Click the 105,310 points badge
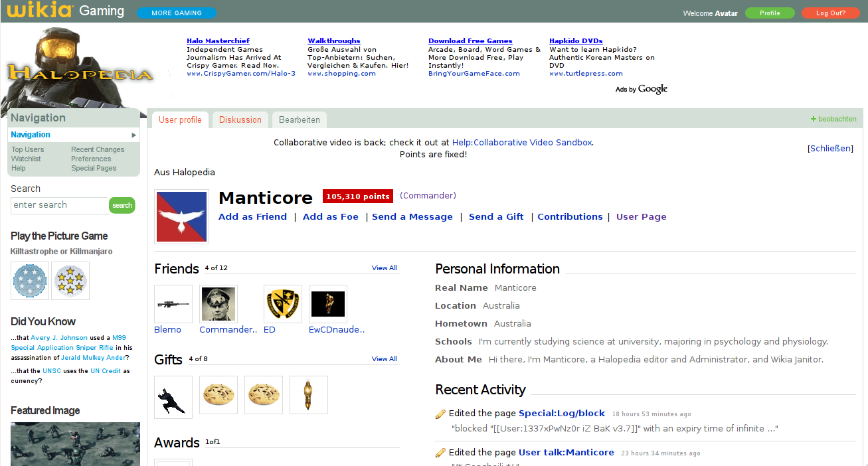 click(x=358, y=196)
